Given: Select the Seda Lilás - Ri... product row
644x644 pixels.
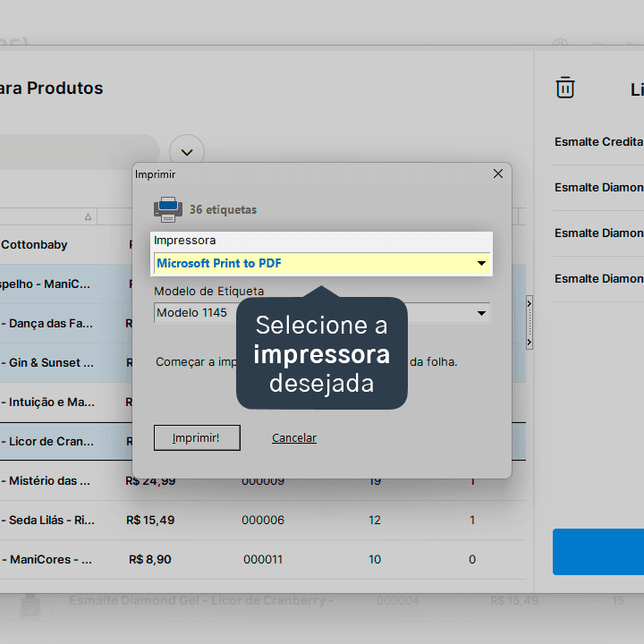Looking at the screenshot, I should coord(263,521).
